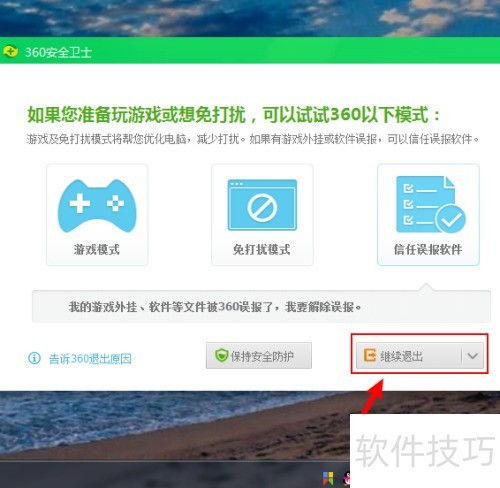Click the blue info circle icon

(34, 358)
